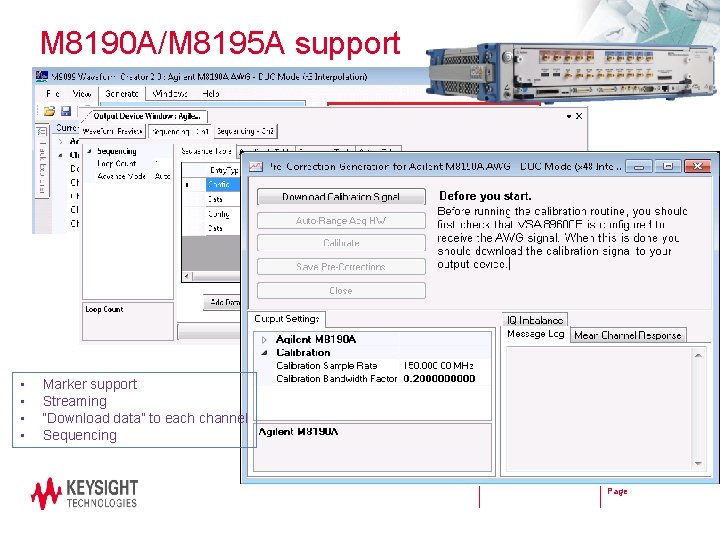Click the Message Log scrollbar up arrow

(698, 355)
